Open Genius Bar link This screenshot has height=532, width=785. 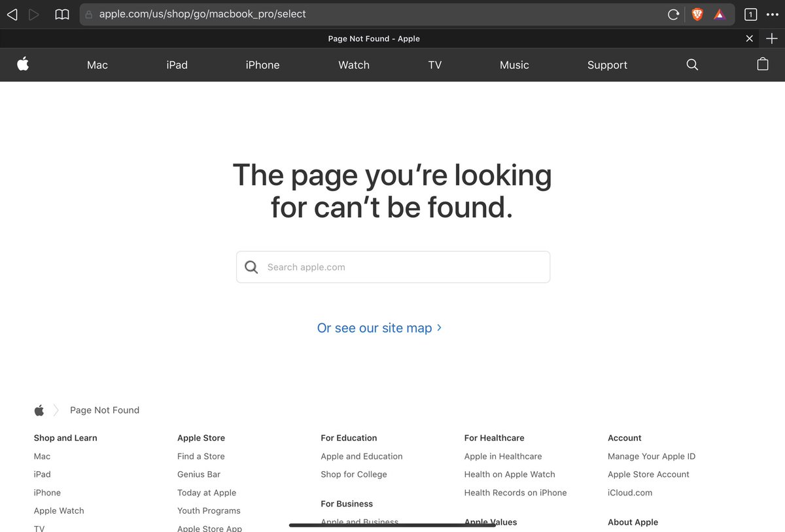[199, 474]
